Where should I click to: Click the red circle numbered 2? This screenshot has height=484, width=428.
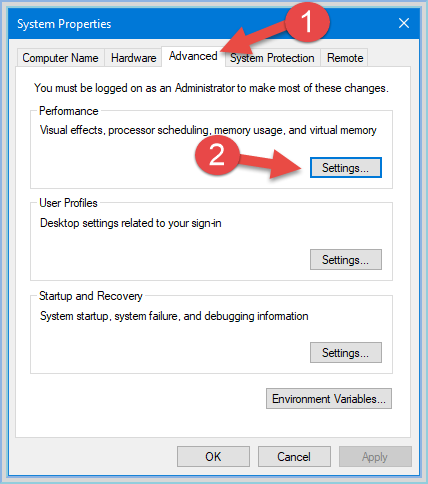[x=217, y=156]
